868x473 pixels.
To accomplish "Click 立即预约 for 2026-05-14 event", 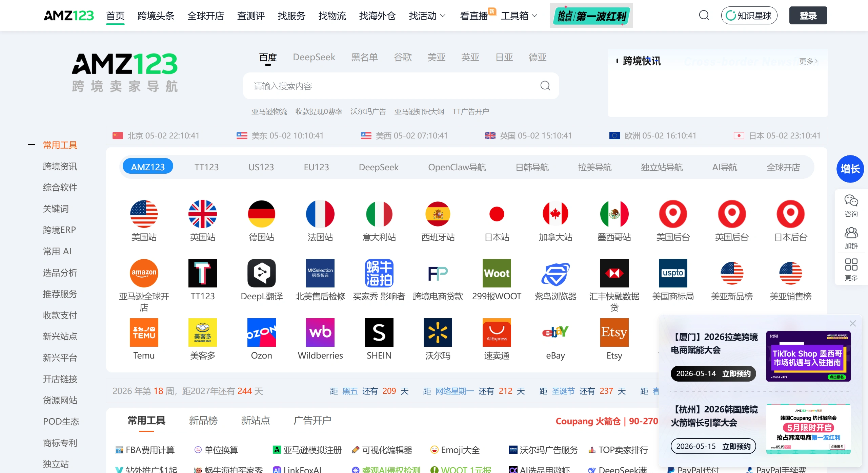I will pyautogui.click(x=736, y=373).
